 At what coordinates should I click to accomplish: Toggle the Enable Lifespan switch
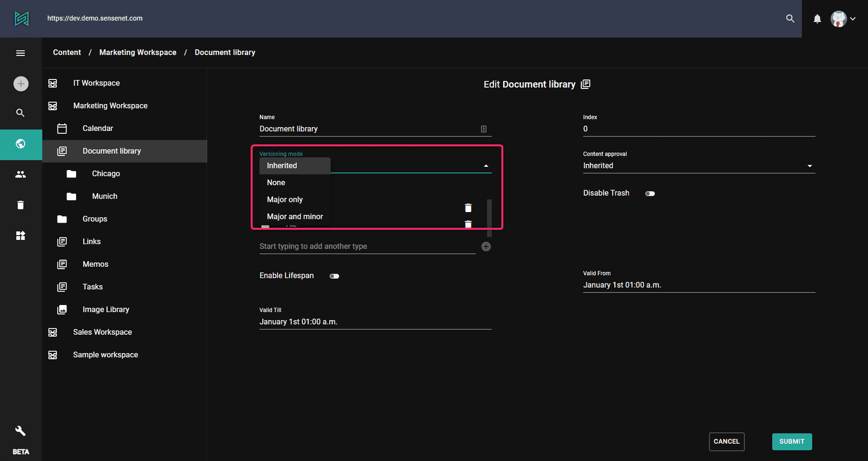334,276
